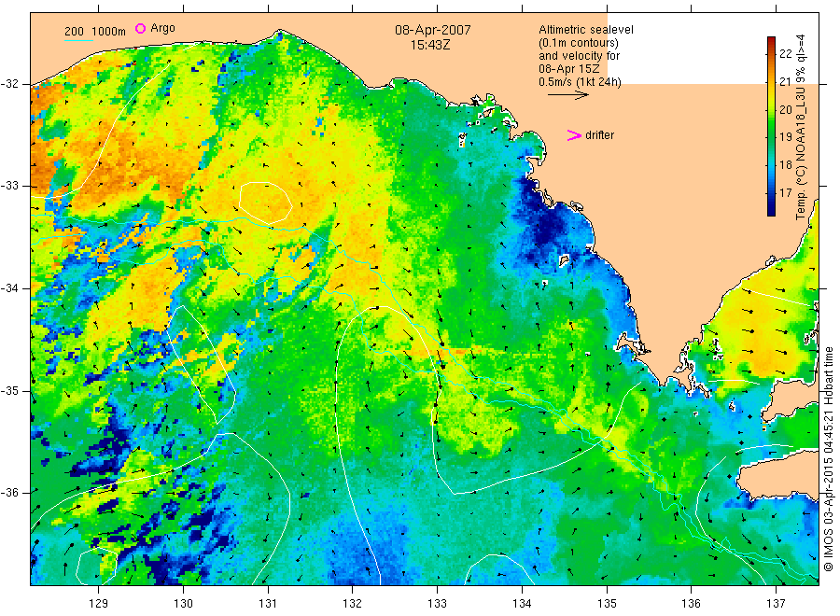Screen dimensions: 840x616
Task: Click the '200 1000m' depth contour label
Action: coord(95,32)
